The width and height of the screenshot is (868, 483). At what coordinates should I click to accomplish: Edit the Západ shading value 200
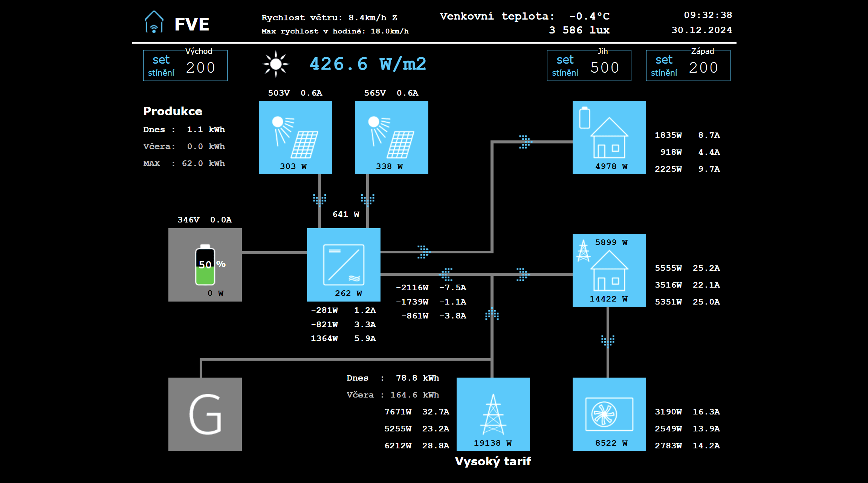tap(703, 68)
